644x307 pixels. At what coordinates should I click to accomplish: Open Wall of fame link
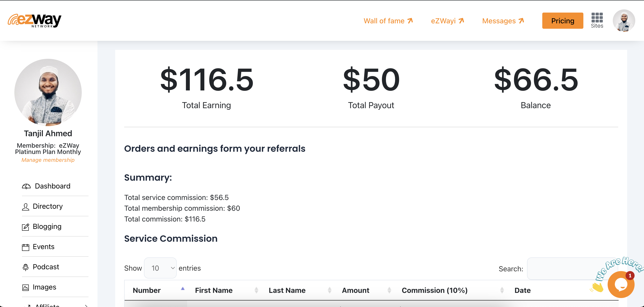[388, 21]
